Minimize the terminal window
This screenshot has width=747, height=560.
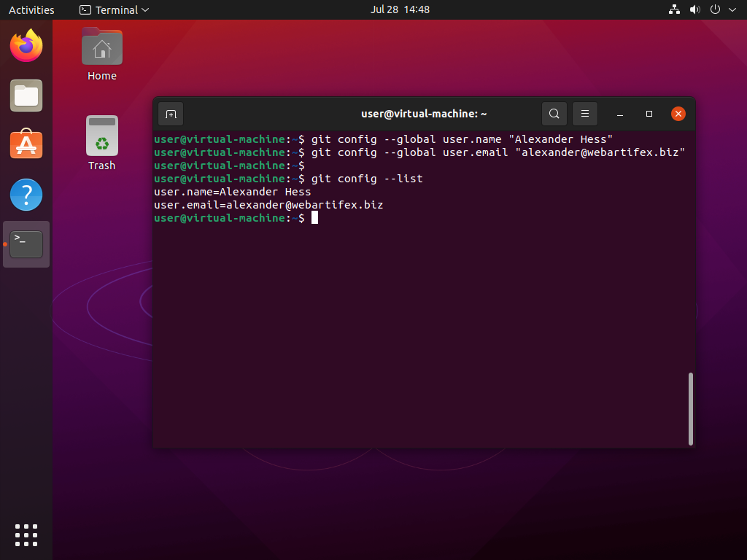coord(619,114)
